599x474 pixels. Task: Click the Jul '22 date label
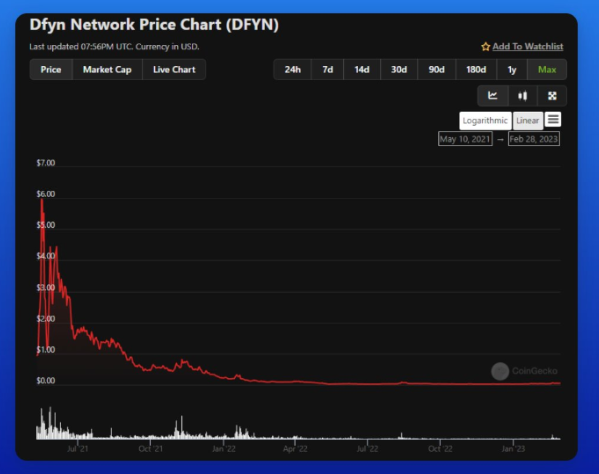pos(367,449)
